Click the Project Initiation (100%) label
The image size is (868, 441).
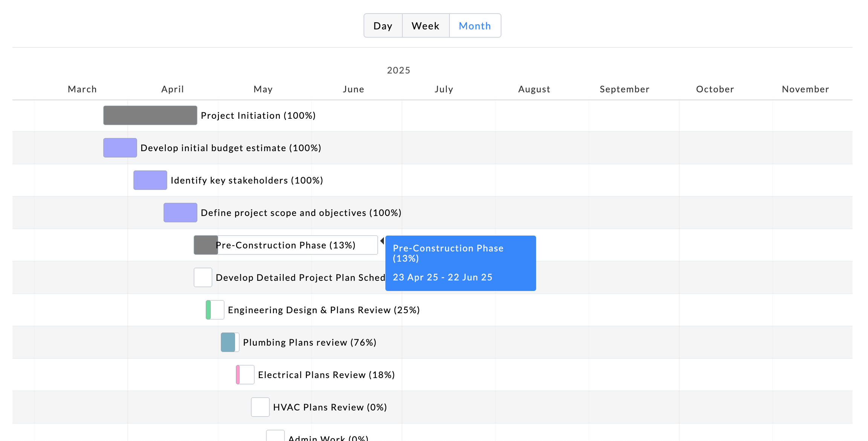[258, 115]
